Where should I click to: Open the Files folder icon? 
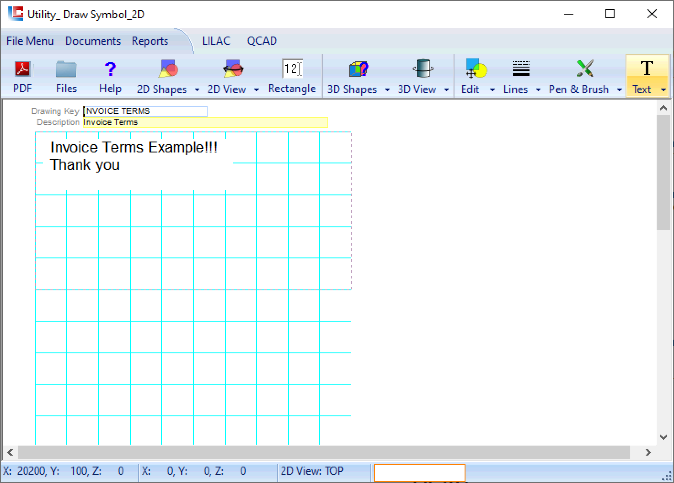click(x=66, y=69)
